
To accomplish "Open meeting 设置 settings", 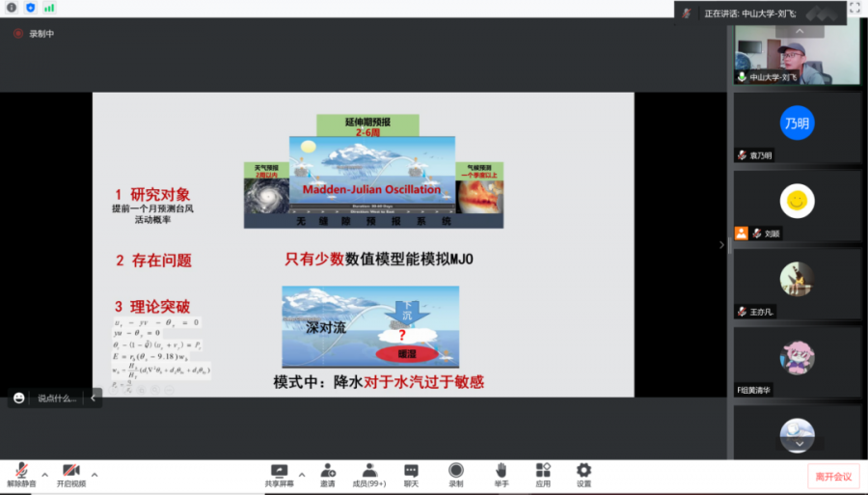I will (583, 474).
